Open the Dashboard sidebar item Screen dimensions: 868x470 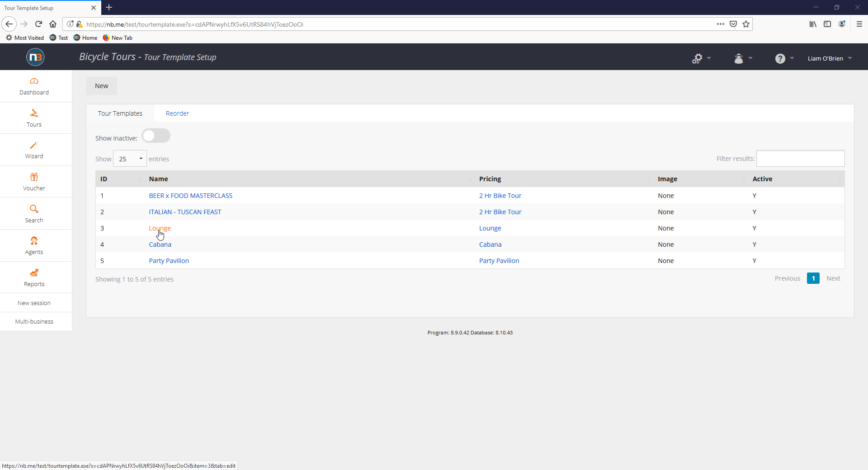34,86
